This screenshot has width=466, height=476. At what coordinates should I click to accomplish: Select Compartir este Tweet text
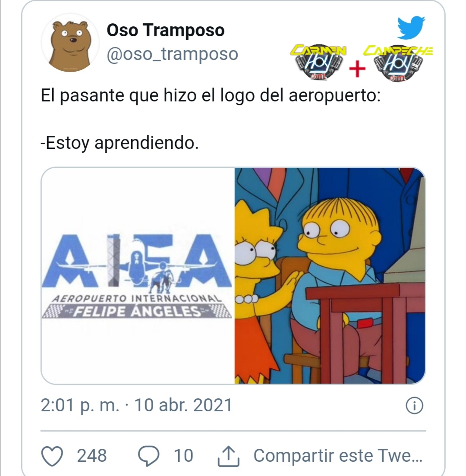pyautogui.click(x=338, y=456)
